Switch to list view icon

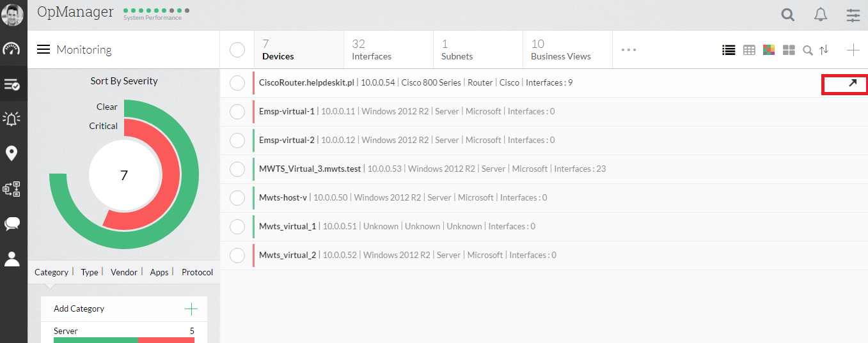(729, 50)
